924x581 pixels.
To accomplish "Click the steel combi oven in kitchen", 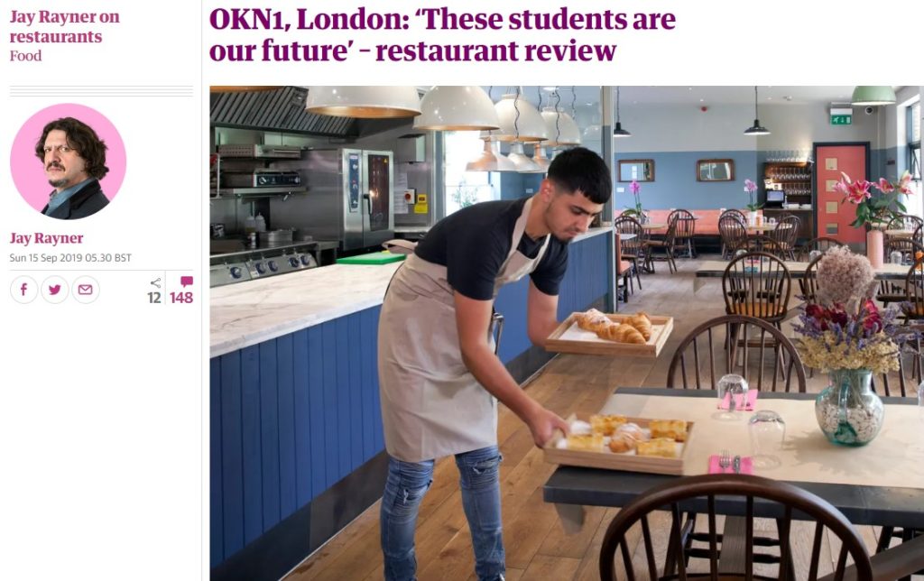I will 366,198.
